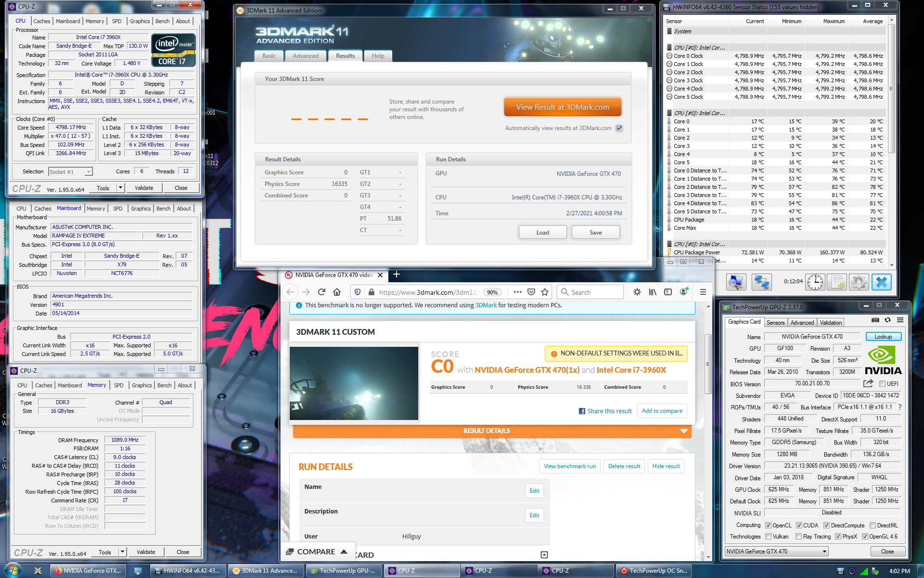Open Firefox 90% zoom indicator
The image size is (924, 578).
(492, 292)
